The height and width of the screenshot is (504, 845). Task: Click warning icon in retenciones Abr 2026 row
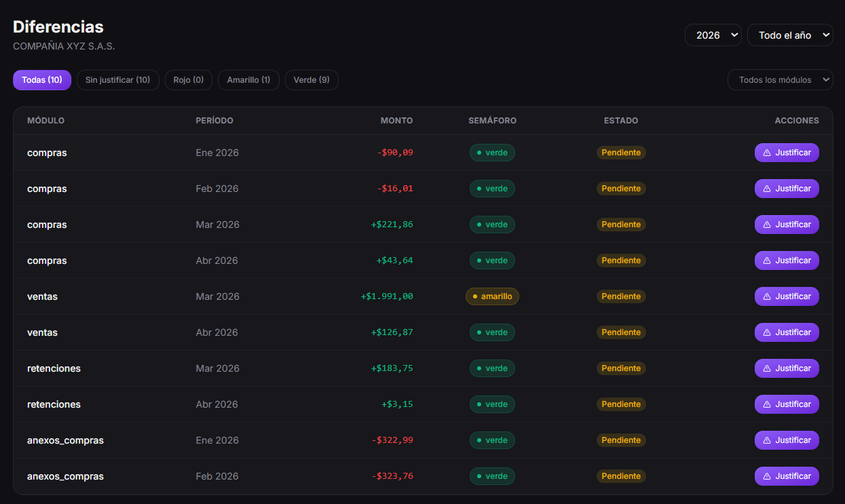[x=767, y=405]
